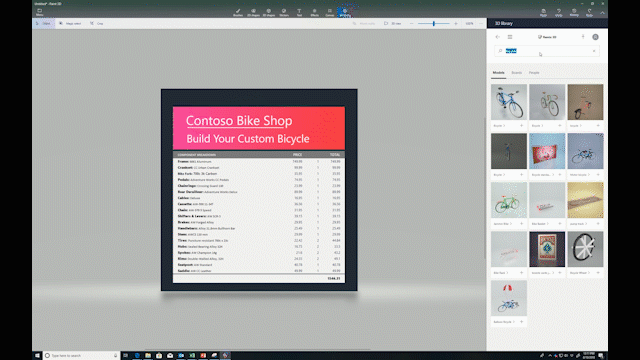Open the Stickers tool

284,13
